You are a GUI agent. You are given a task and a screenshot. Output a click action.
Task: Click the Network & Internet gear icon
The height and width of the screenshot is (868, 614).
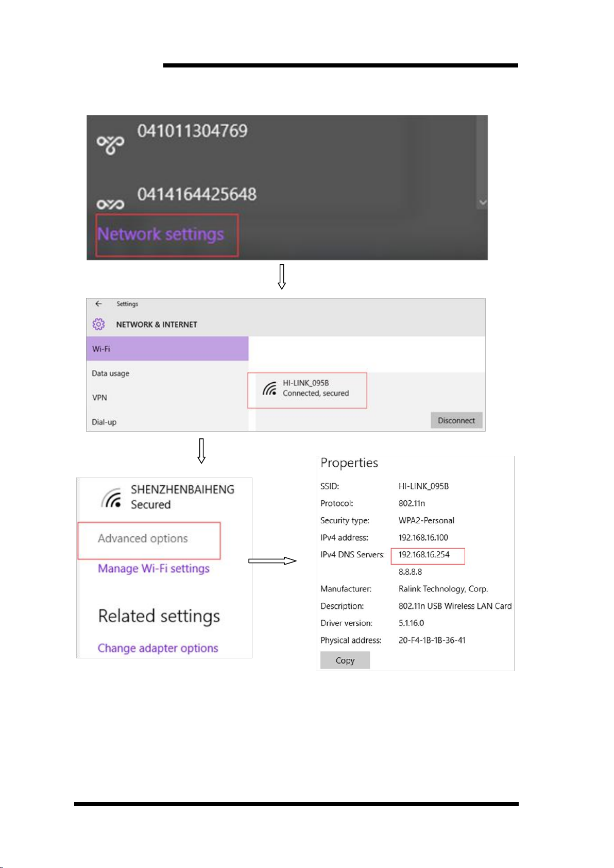pyautogui.click(x=98, y=324)
